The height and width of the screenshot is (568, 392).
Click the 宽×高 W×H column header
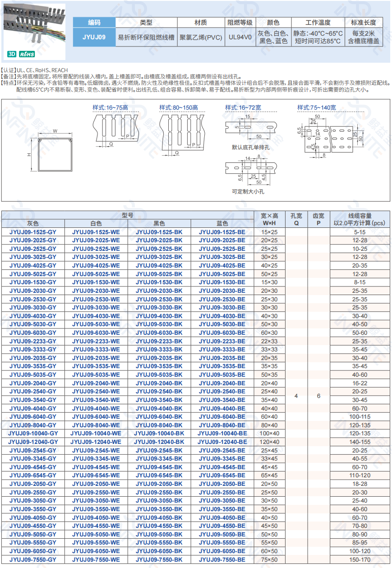270,219
